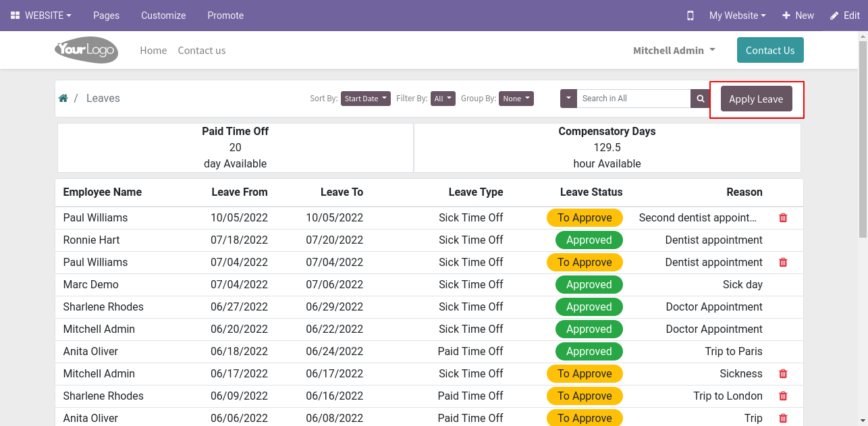
Task: Click the Compensatory Days summary card
Action: coord(607,147)
